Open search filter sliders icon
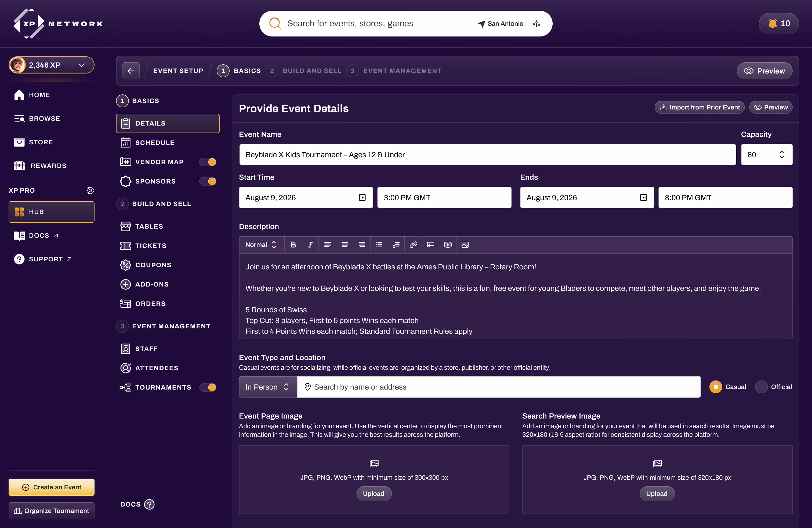 (536, 24)
